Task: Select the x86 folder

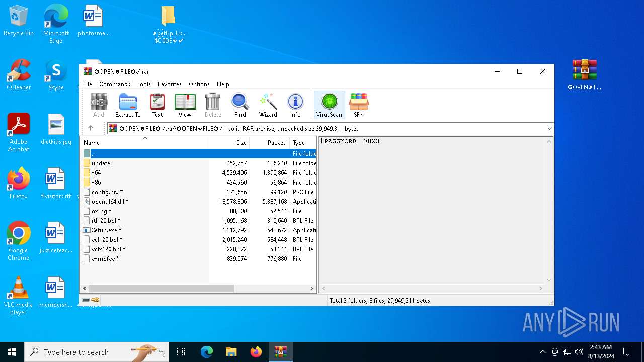Action: [198, 183]
